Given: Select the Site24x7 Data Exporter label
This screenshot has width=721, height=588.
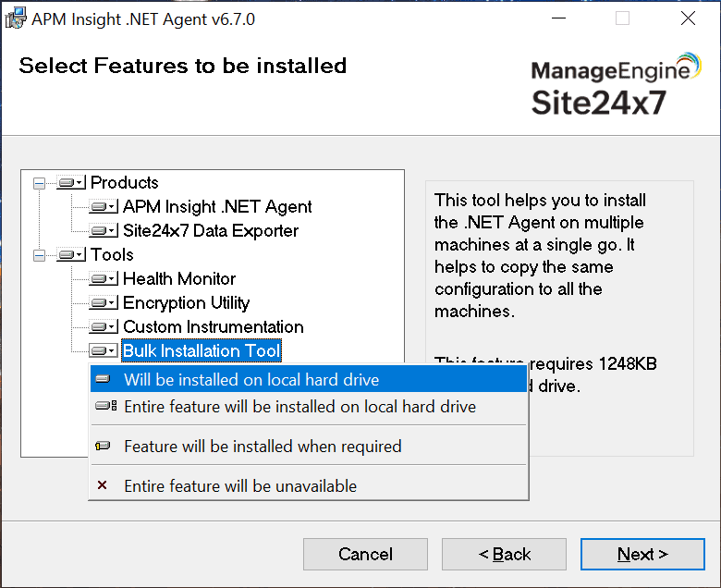Looking at the screenshot, I should (x=211, y=231).
